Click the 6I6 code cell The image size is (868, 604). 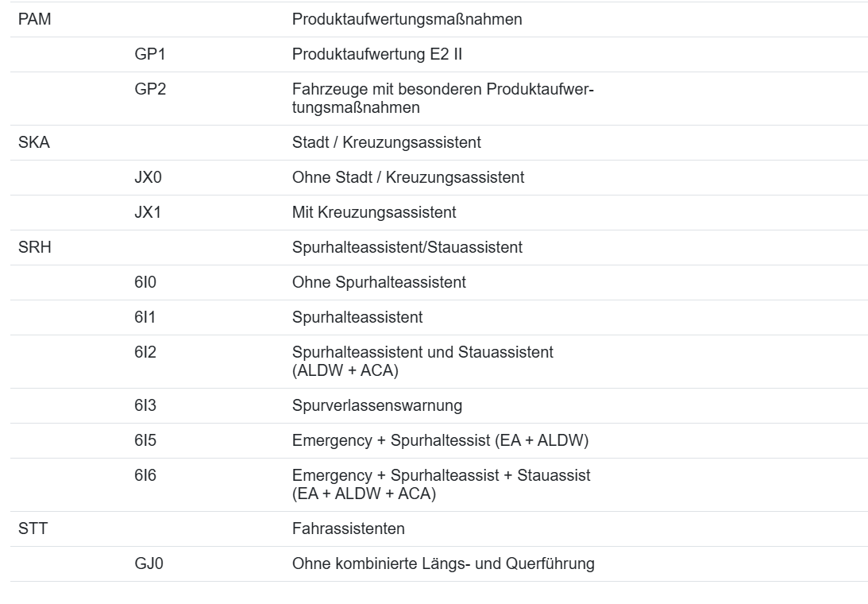(x=145, y=475)
